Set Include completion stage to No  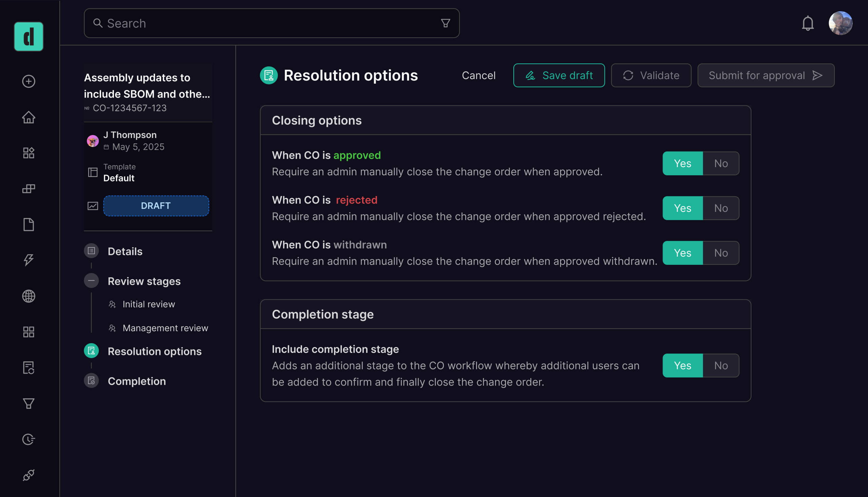(721, 365)
